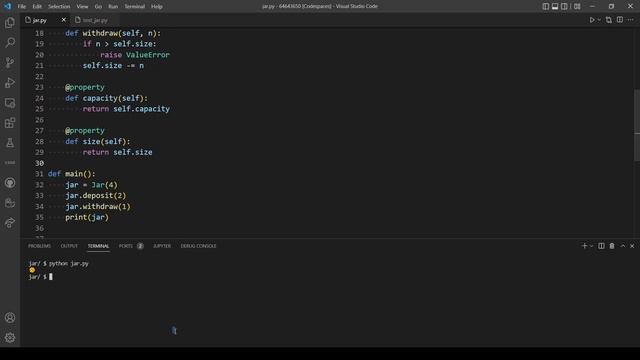Toggle the secondary side bar layout button

(x=564, y=6)
